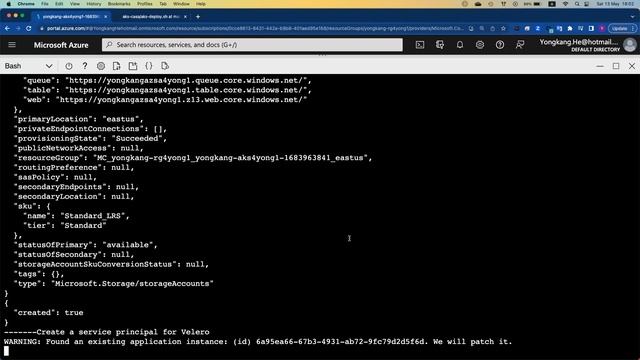Image resolution: width=640 pixels, height=360 pixels.
Task: Open the Apple menu
Action: [x=8, y=4]
